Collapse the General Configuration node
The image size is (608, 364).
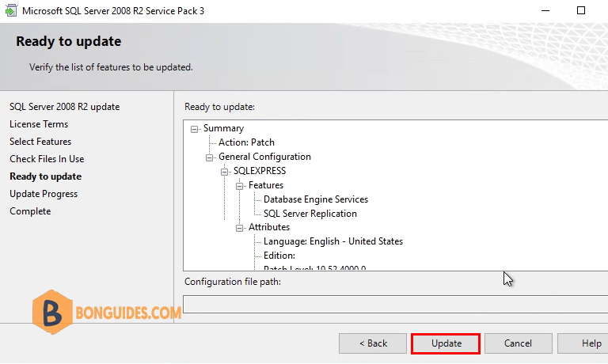click(x=209, y=157)
